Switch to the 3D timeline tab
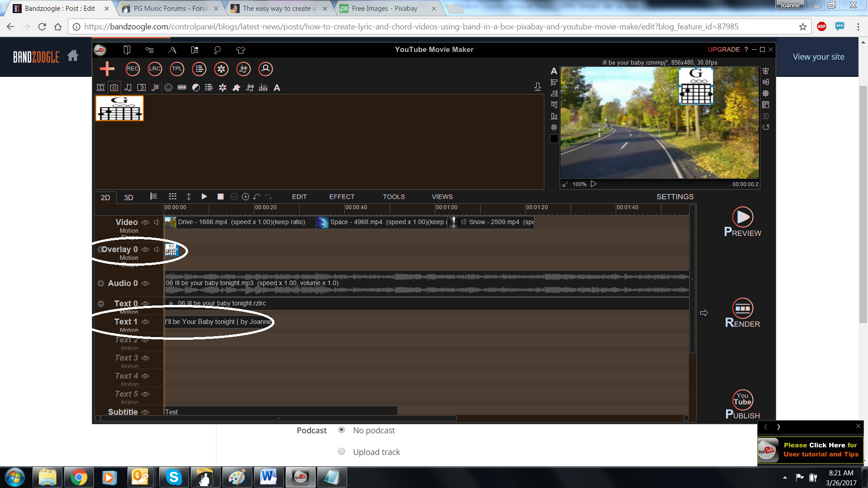The height and width of the screenshot is (488, 868). [x=128, y=197]
